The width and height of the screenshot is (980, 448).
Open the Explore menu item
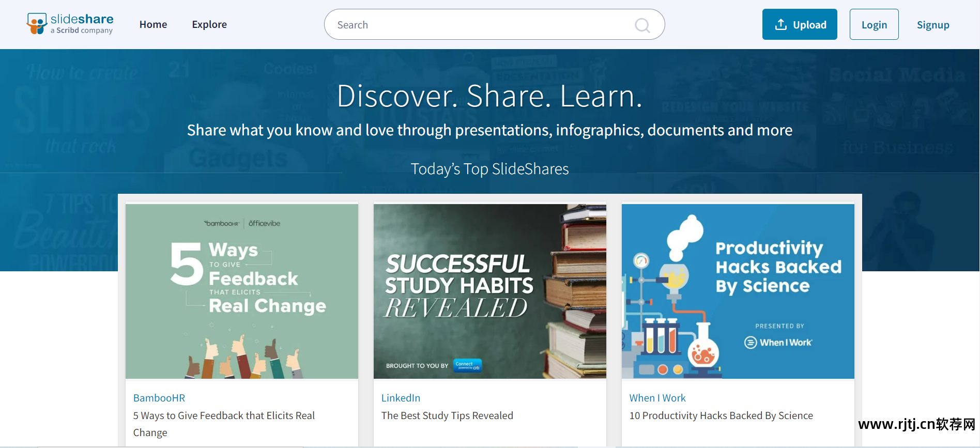coord(209,24)
